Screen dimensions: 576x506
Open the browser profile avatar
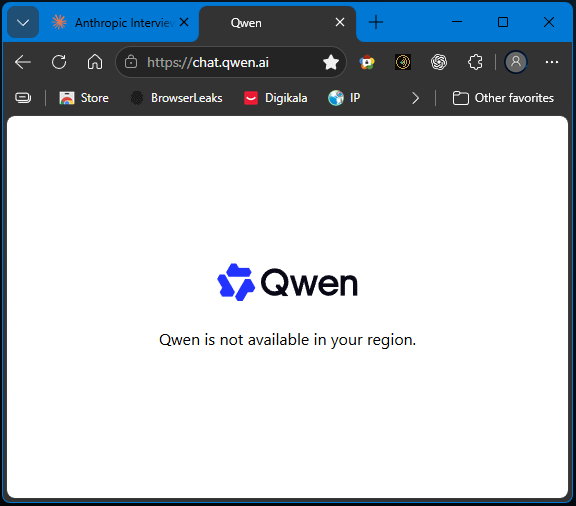click(x=516, y=62)
